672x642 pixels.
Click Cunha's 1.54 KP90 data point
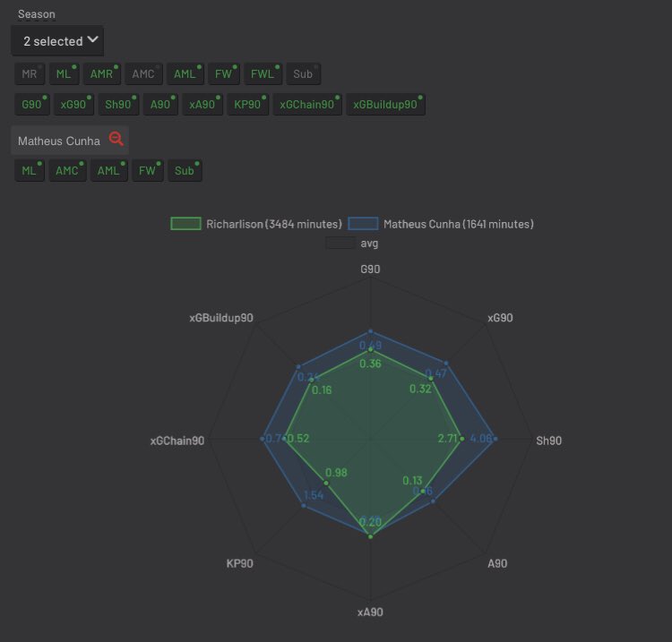[304, 506]
